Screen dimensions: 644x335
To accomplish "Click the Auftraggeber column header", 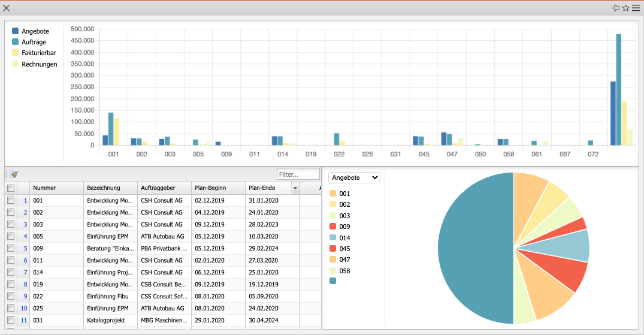I will point(164,188).
